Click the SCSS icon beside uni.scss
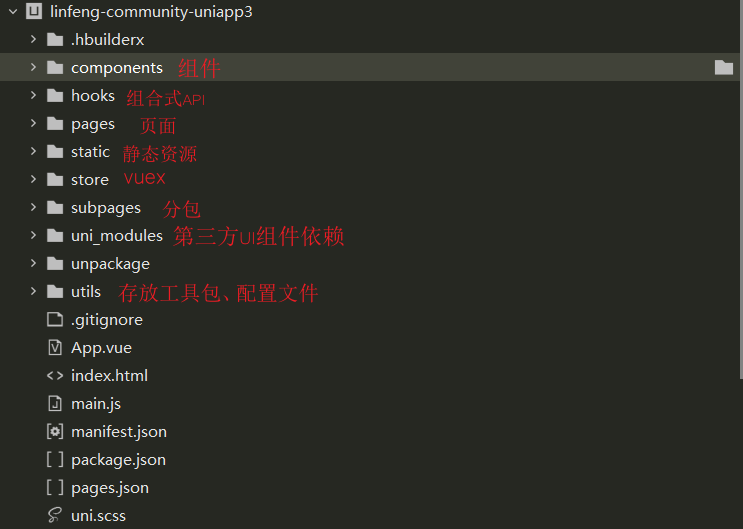 (54, 516)
